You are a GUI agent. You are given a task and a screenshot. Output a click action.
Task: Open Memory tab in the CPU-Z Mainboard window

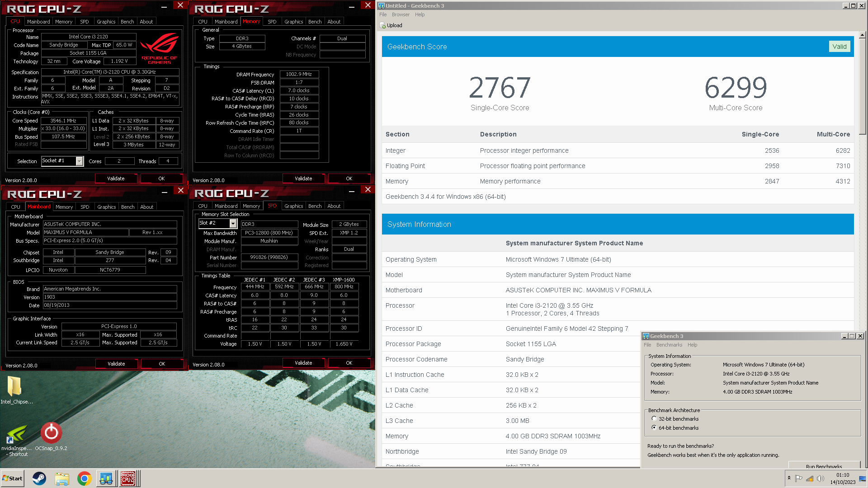(x=64, y=206)
